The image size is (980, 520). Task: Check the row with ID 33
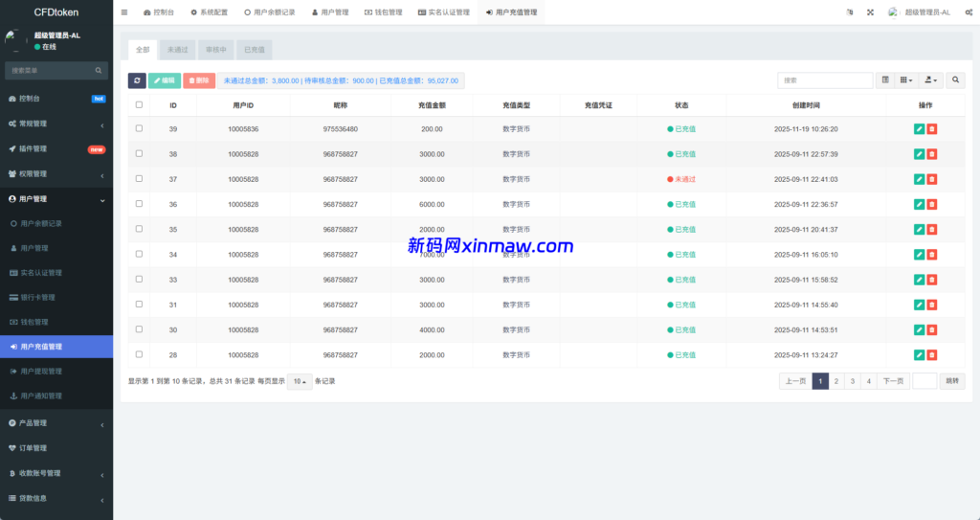139,279
